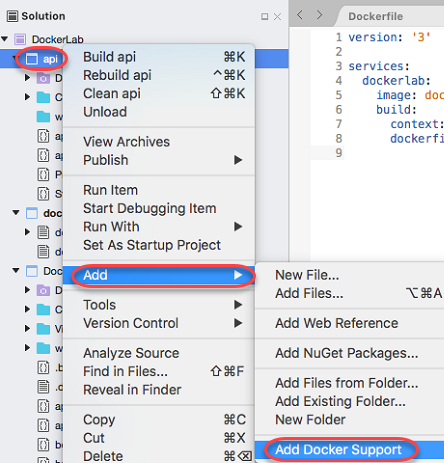Select Clean api menu entry
This screenshot has width=444, height=463.
point(159,94)
